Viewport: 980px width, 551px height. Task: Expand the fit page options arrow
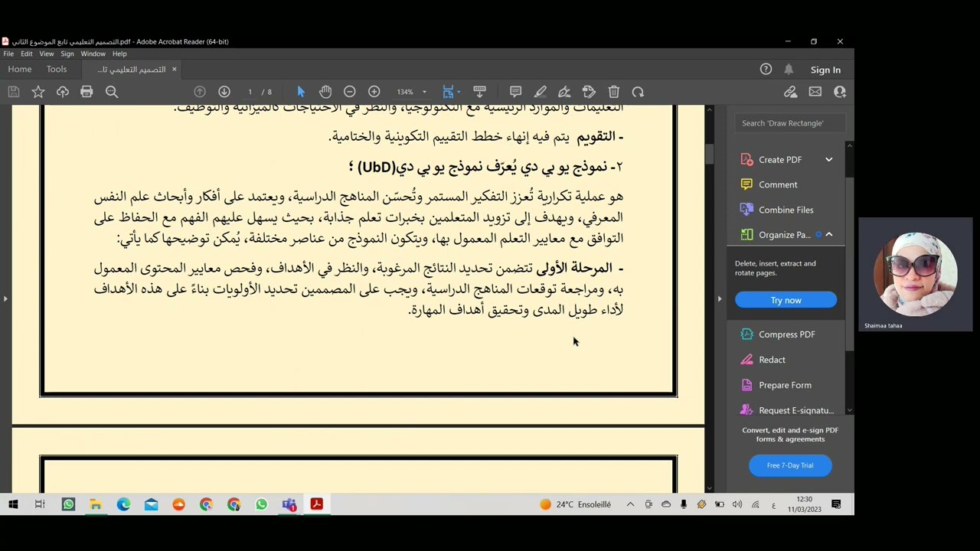click(459, 92)
